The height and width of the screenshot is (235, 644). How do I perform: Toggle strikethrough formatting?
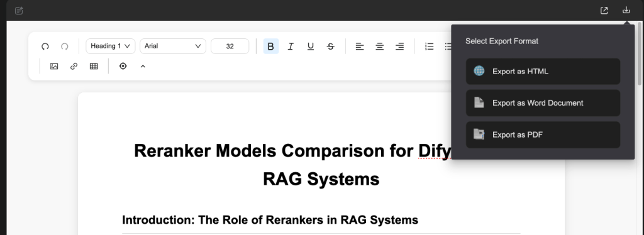[x=331, y=46]
